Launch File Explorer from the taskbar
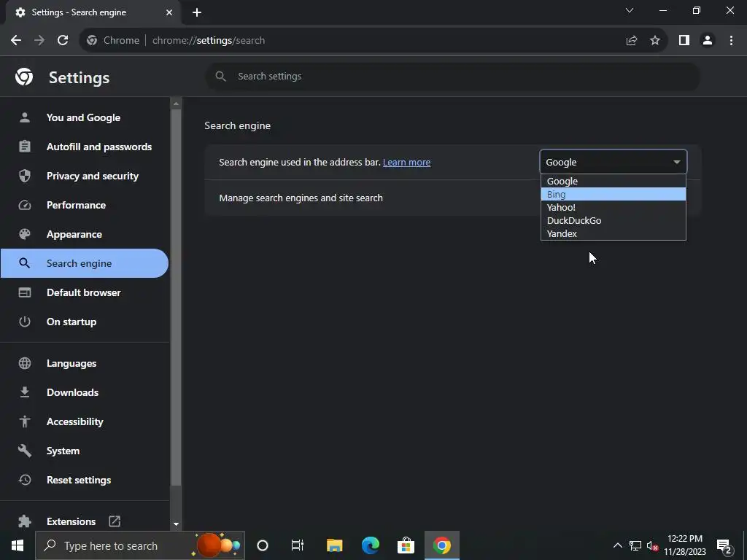This screenshot has height=560, width=747. coord(334,545)
